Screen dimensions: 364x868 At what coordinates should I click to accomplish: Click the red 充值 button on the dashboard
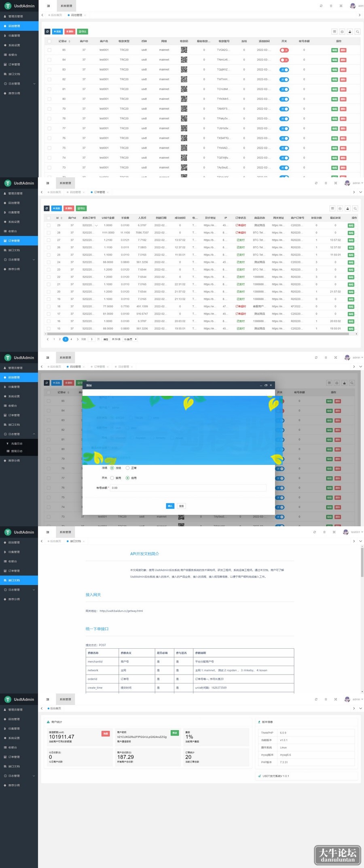pyautogui.click(x=106, y=733)
